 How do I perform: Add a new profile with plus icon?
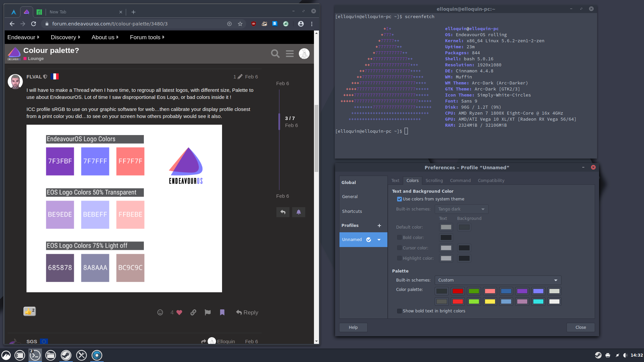(379, 226)
